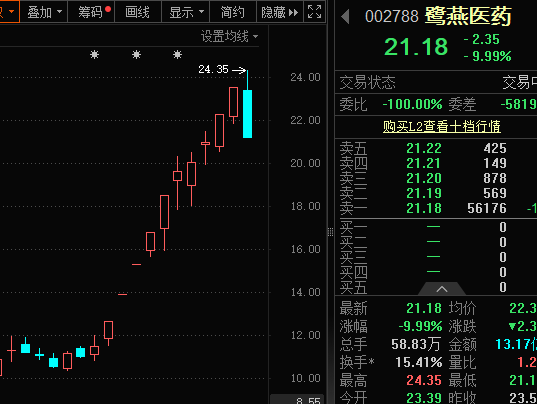This screenshot has width=537, height=404.
Task: Click the middle star marker above chart
Action: point(136,54)
